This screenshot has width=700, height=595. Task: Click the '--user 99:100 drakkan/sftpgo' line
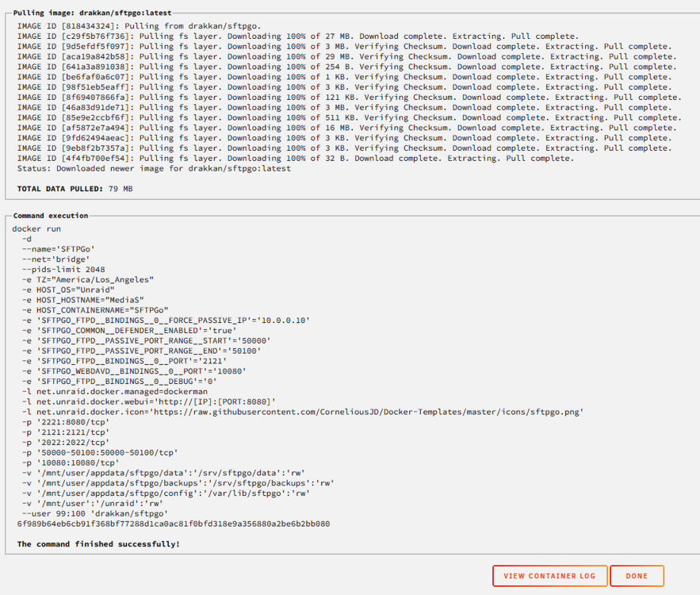95,514
